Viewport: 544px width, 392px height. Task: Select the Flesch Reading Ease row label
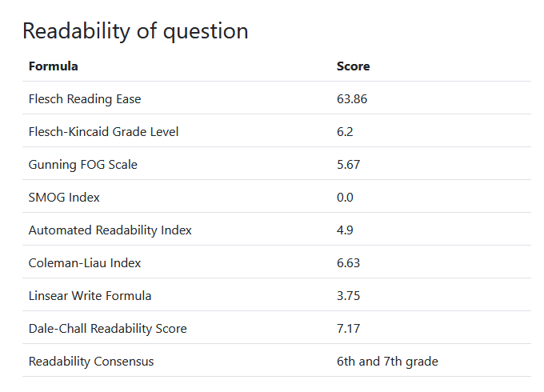pyautogui.click(x=85, y=99)
